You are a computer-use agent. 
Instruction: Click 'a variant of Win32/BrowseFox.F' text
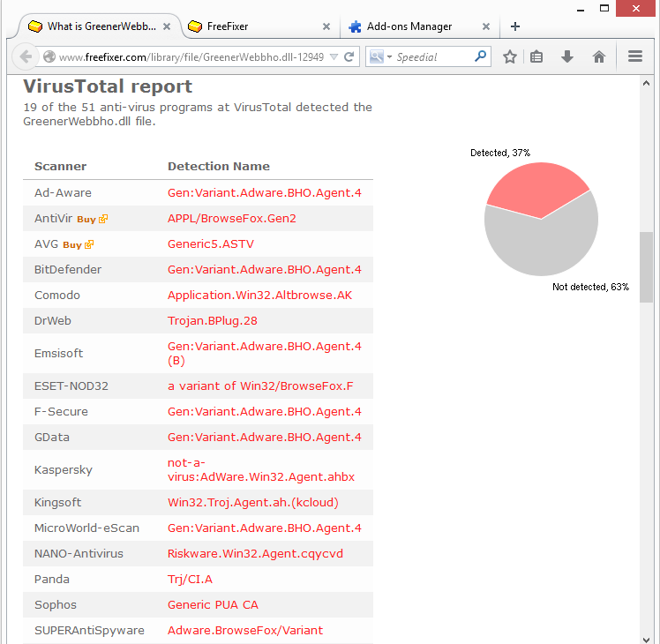(260, 386)
